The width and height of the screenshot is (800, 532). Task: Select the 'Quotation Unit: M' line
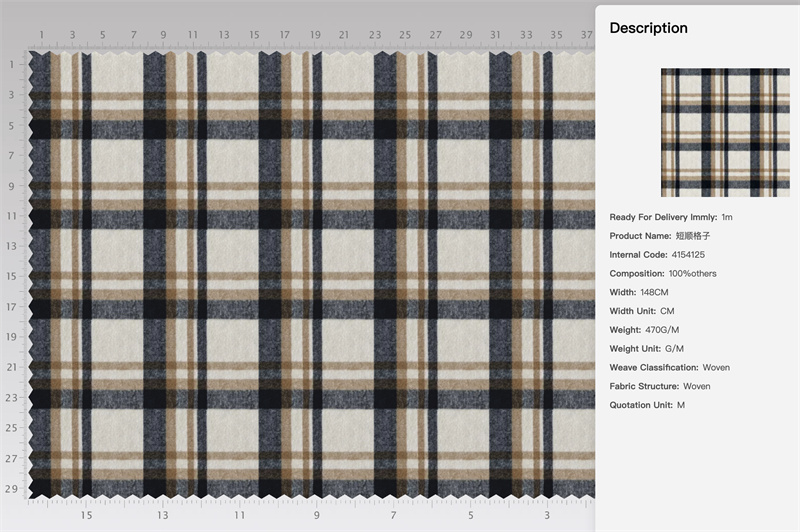(x=647, y=405)
